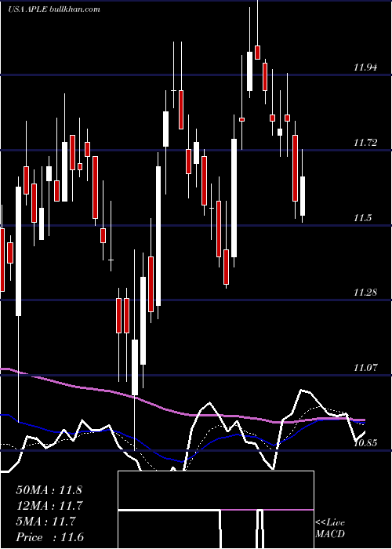Click the 'Price : 11.6' readout
This screenshot has width=392, height=549.
pos(49,537)
